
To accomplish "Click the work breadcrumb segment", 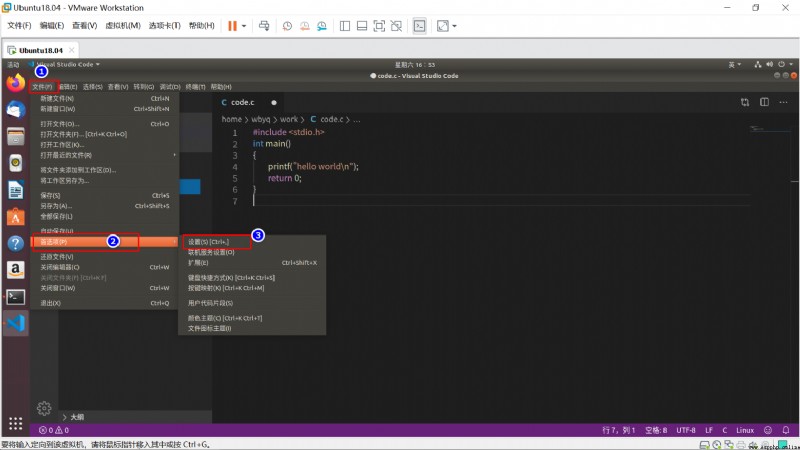I will [289, 119].
